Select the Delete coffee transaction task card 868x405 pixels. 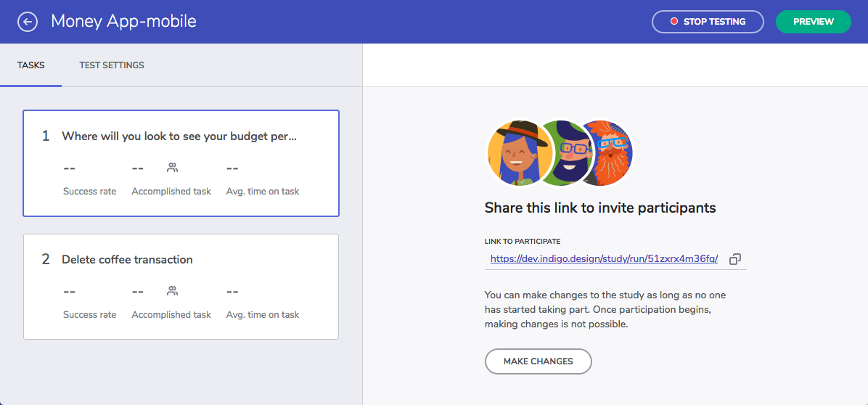(181, 287)
